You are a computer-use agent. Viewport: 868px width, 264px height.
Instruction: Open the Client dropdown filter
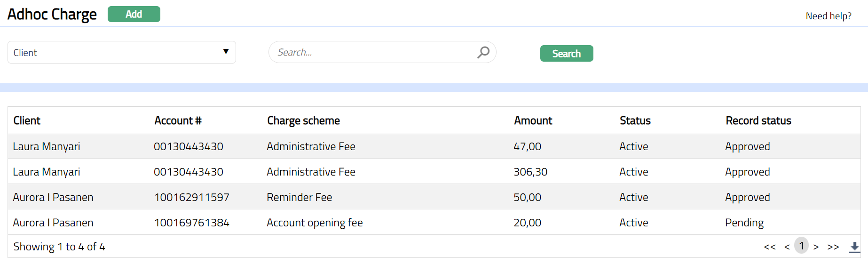click(121, 52)
